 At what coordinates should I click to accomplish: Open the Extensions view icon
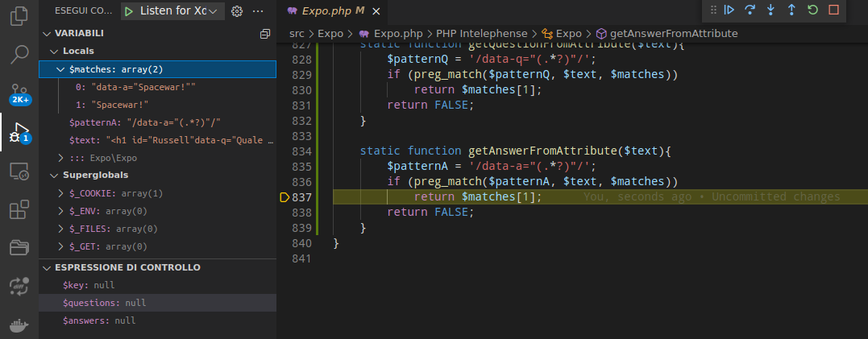19,210
